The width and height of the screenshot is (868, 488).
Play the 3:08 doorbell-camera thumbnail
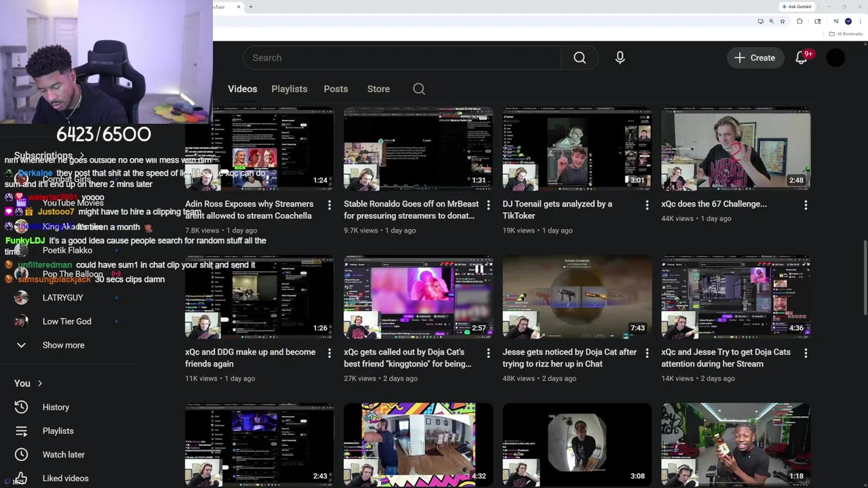576,445
